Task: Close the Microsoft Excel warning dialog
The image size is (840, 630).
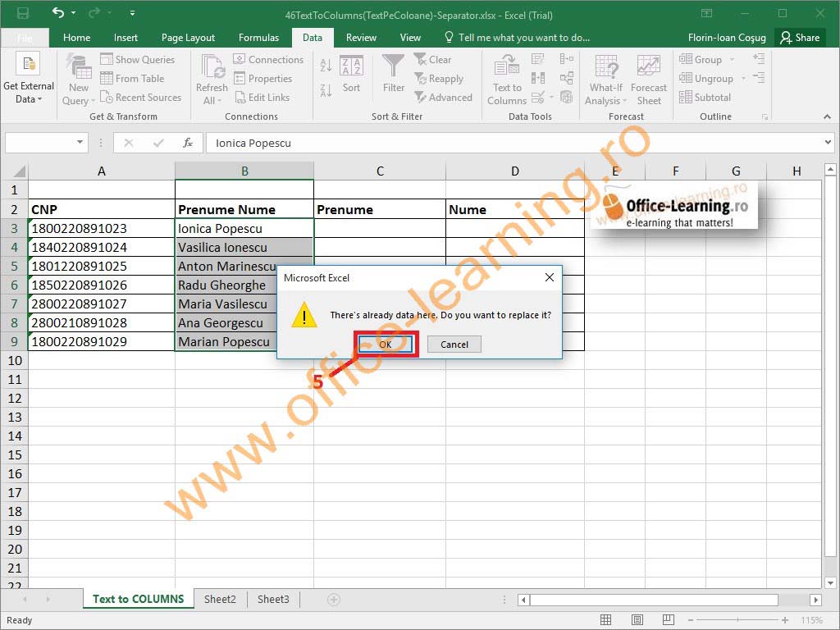Action: tap(549, 277)
